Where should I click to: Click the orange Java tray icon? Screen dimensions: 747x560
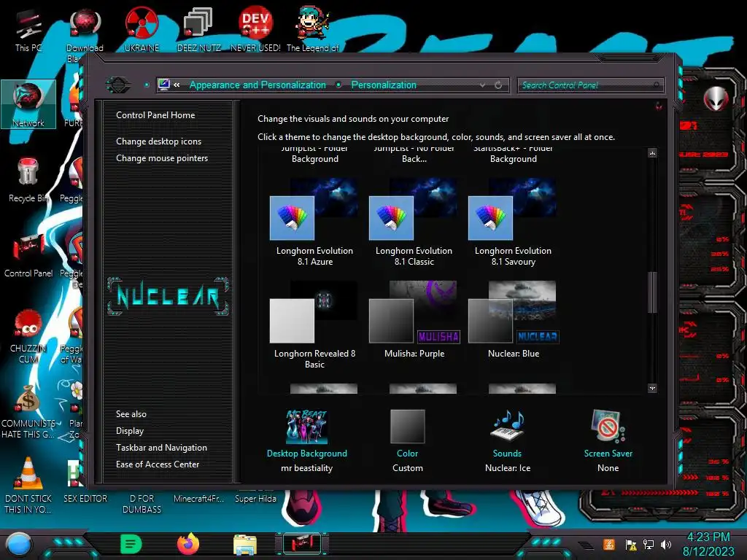(609, 544)
